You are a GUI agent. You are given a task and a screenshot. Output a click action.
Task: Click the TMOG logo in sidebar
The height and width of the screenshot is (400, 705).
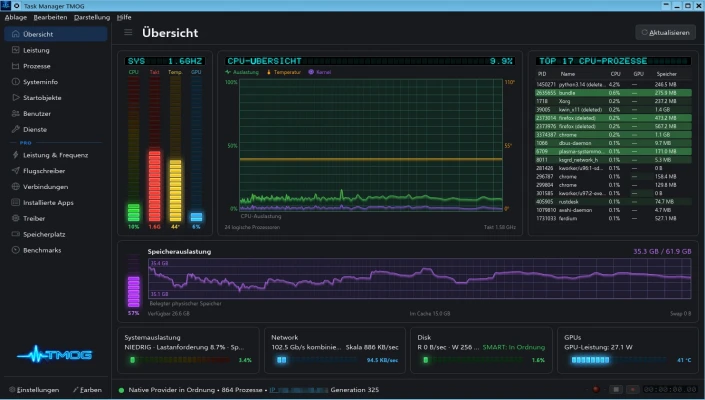pos(55,355)
